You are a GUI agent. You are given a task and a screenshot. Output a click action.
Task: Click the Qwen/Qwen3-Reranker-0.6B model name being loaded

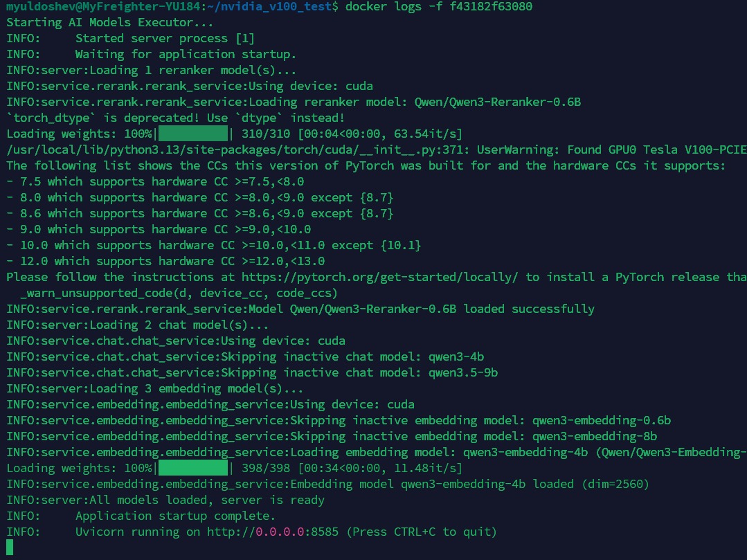coord(497,102)
